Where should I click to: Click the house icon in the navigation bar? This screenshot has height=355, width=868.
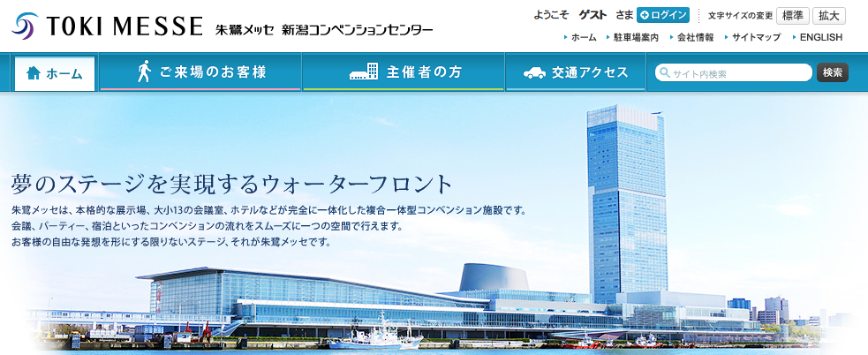(34, 73)
